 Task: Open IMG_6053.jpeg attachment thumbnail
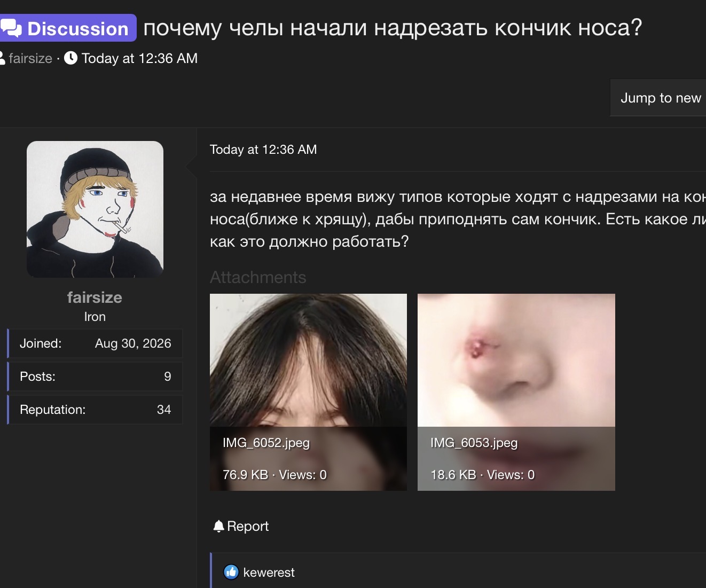click(x=516, y=392)
